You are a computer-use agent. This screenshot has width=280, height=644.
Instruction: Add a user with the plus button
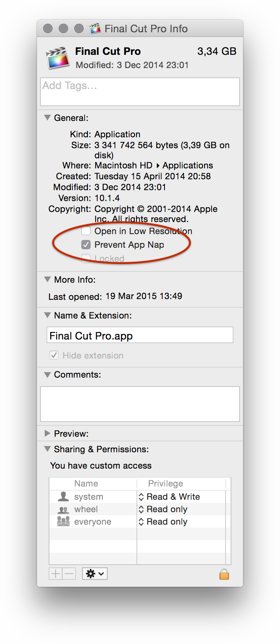pos(56,574)
